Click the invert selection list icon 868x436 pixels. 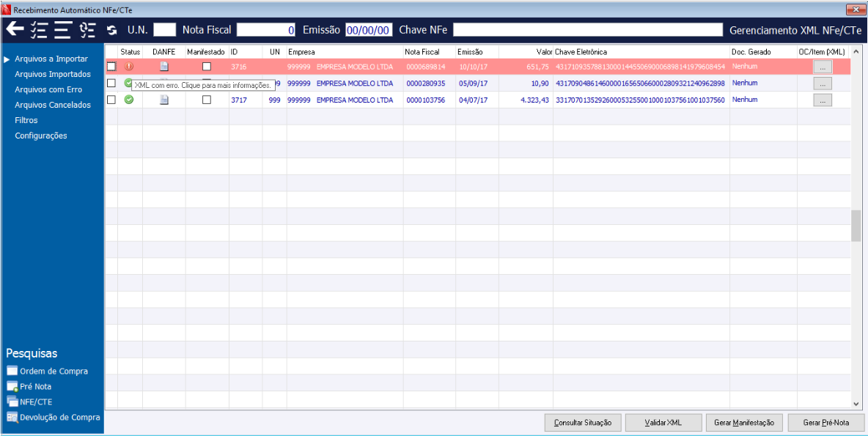tap(87, 30)
